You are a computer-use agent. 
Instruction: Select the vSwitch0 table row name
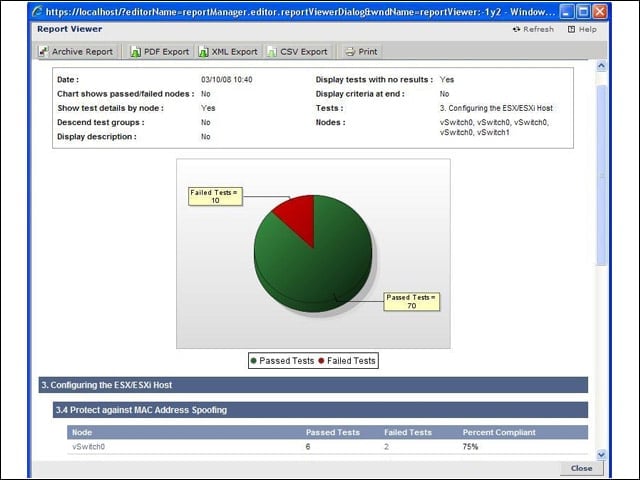click(x=89, y=447)
